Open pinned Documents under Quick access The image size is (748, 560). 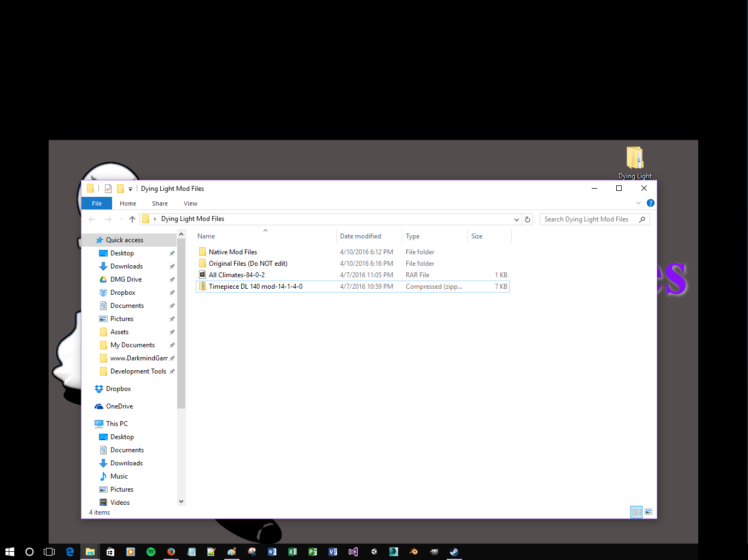[x=127, y=306]
